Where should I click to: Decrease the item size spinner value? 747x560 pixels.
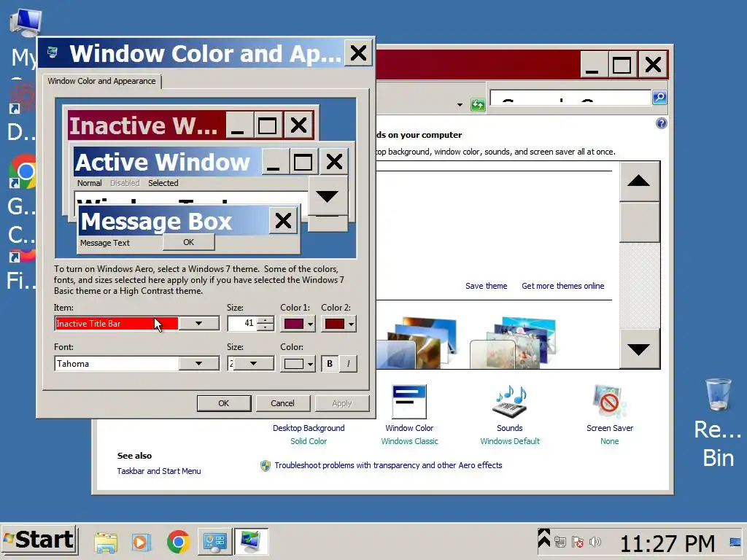click(266, 327)
